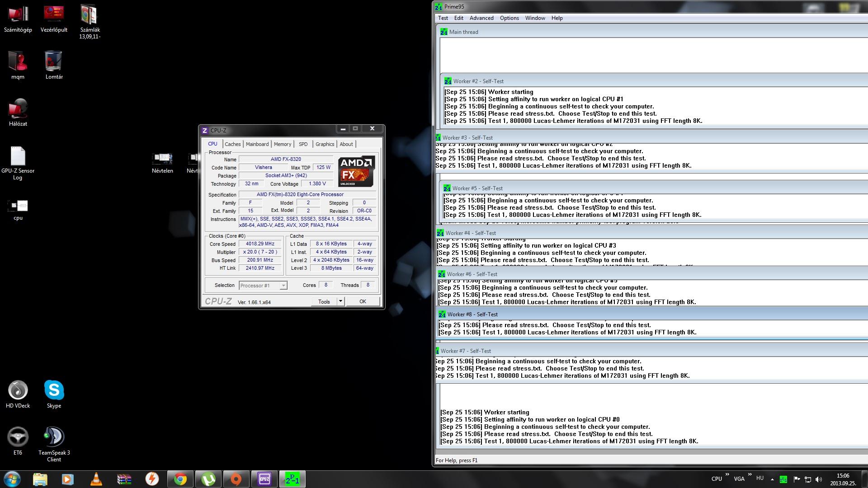Viewport: 868px width, 488px height.
Task: Switch to the Mainboard tab in CPU-Z
Action: (257, 144)
